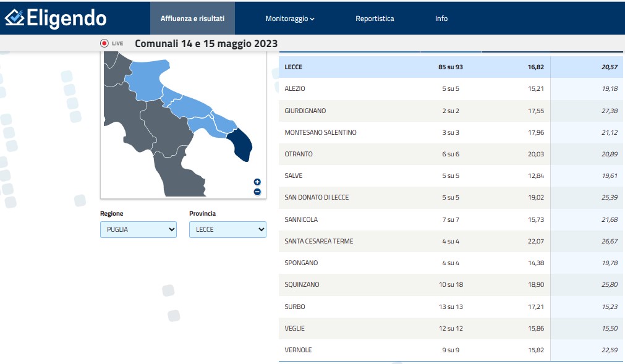The height and width of the screenshot is (364, 625).
Task: Open the Reportistica page
Action: tap(375, 19)
